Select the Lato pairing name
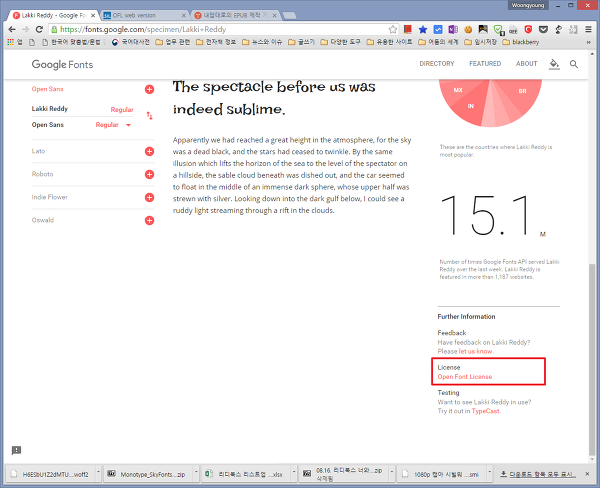Image resolution: width=600 pixels, height=488 pixels. pos(38,151)
